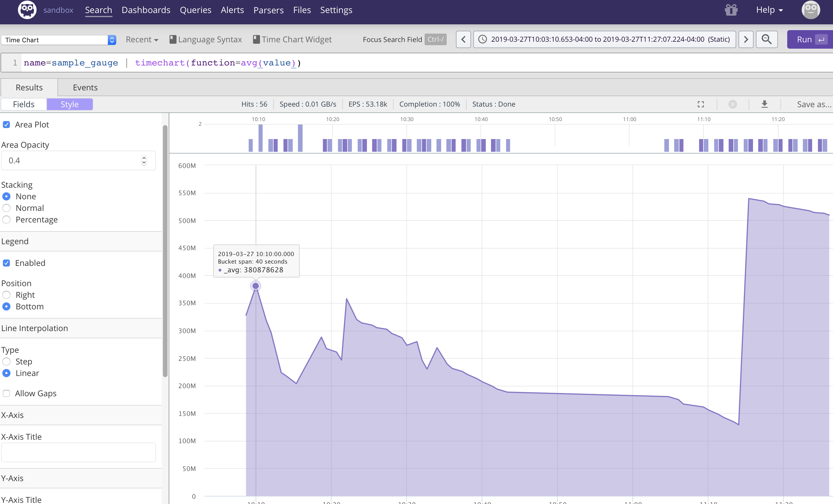This screenshot has height=504, width=833.
Task: Enable the Allow Gaps checkbox
Action: 6,393
